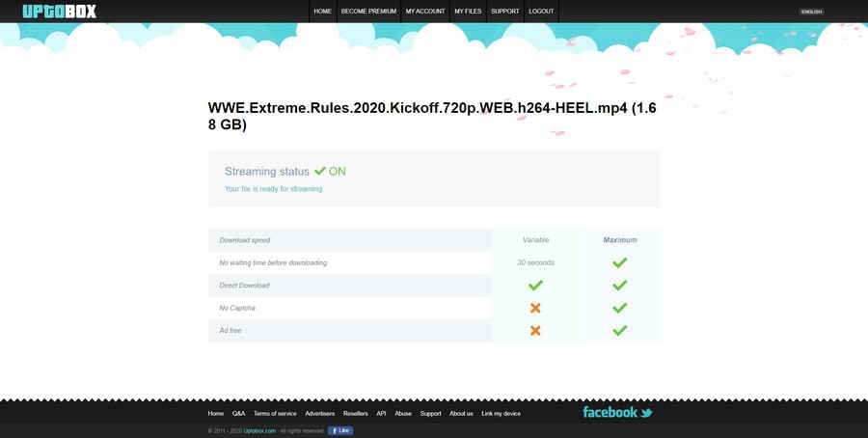Click the 'Streaming status' label

267,172
